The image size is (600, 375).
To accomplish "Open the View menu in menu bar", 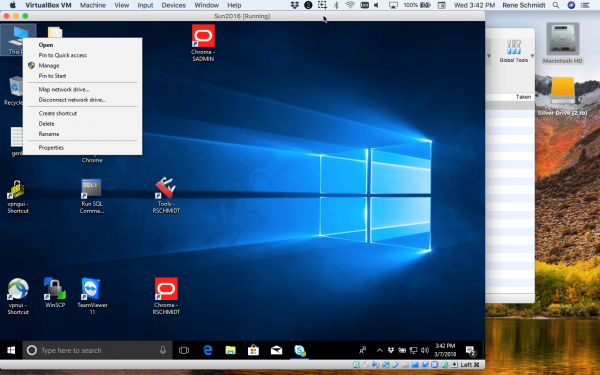I will tap(122, 5).
